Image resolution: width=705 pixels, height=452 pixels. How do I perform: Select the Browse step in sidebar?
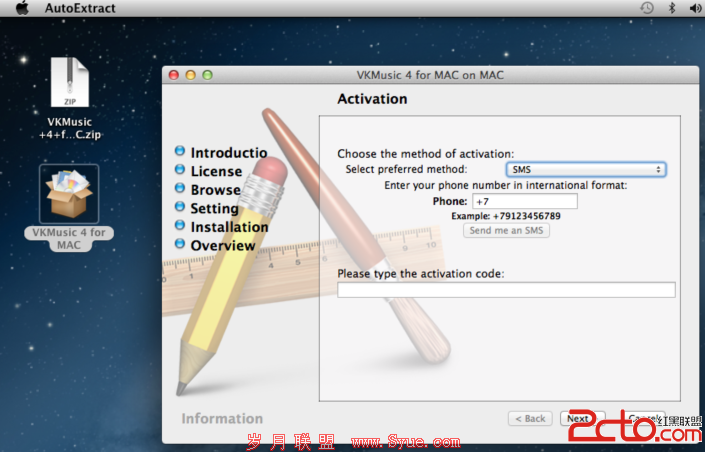pyautogui.click(x=215, y=190)
